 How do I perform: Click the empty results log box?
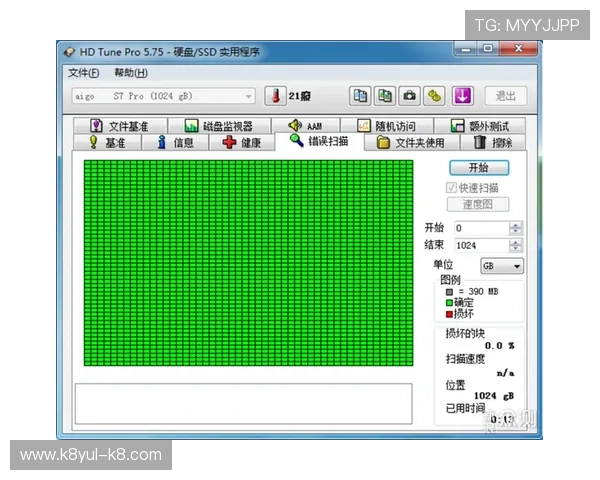243,404
